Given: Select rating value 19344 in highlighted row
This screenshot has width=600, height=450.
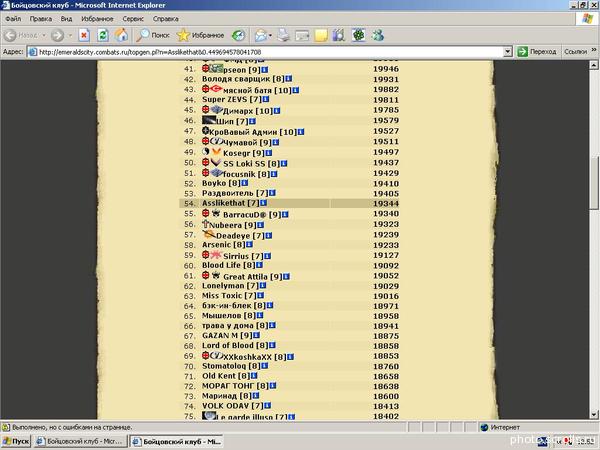Looking at the screenshot, I should click(x=386, y=204).
